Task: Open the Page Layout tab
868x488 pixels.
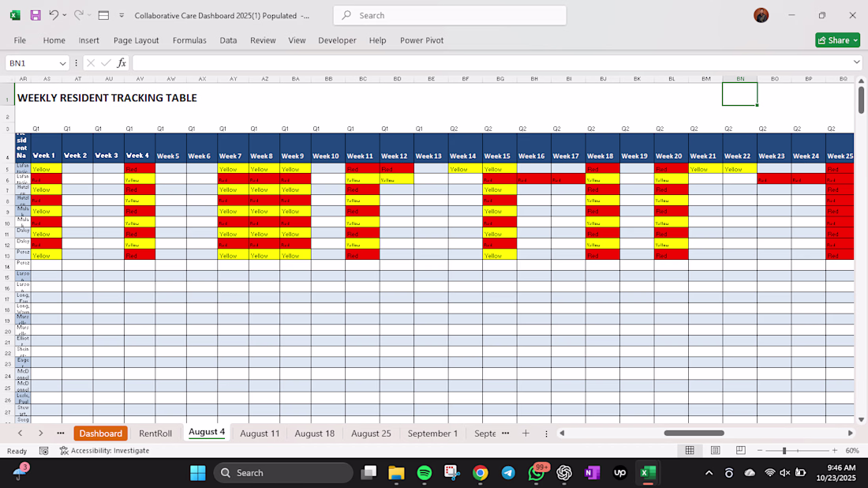Action: [x=137, y=40]
